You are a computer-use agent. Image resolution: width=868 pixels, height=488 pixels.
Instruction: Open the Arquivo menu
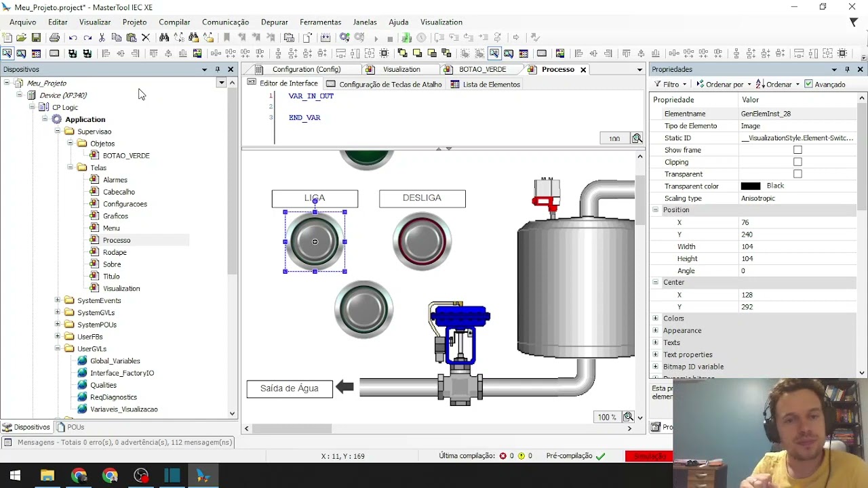[22, 22]
